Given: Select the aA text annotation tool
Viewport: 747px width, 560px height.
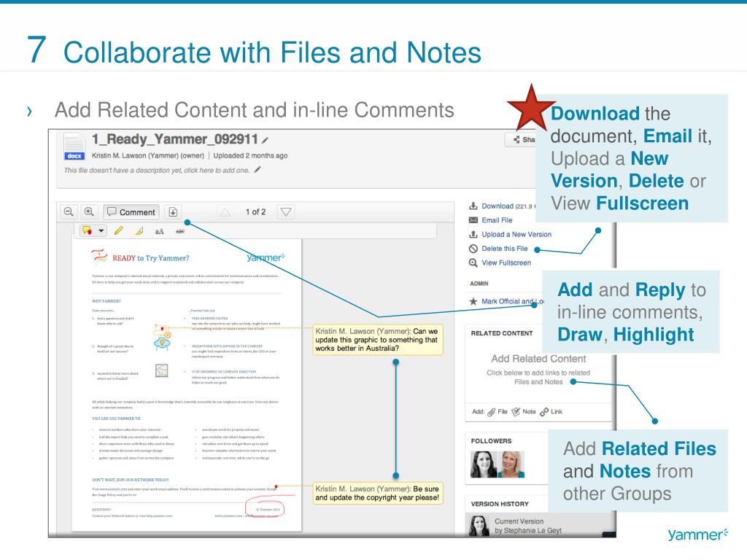Looking at the screenshot, I should 160,231.
